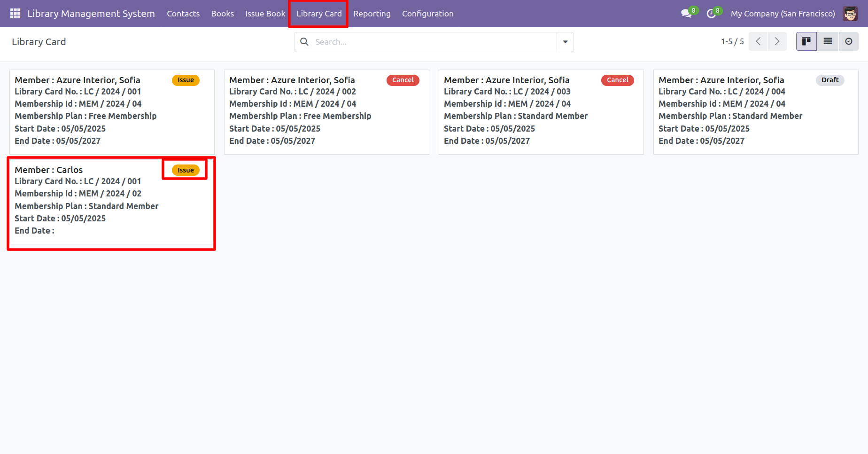868x454 pixels.
Task: Open the Contacts menu
Action: [183, 14]
